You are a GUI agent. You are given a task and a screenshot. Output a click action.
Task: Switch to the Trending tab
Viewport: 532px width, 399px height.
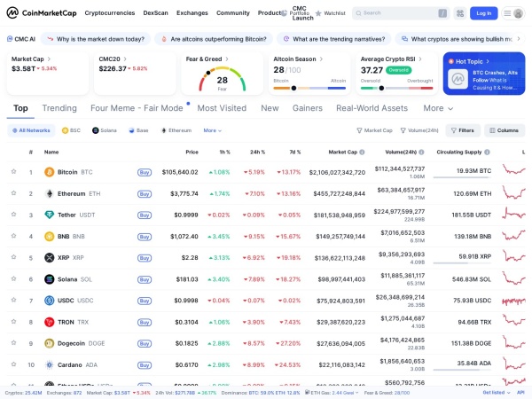(59, 108)
